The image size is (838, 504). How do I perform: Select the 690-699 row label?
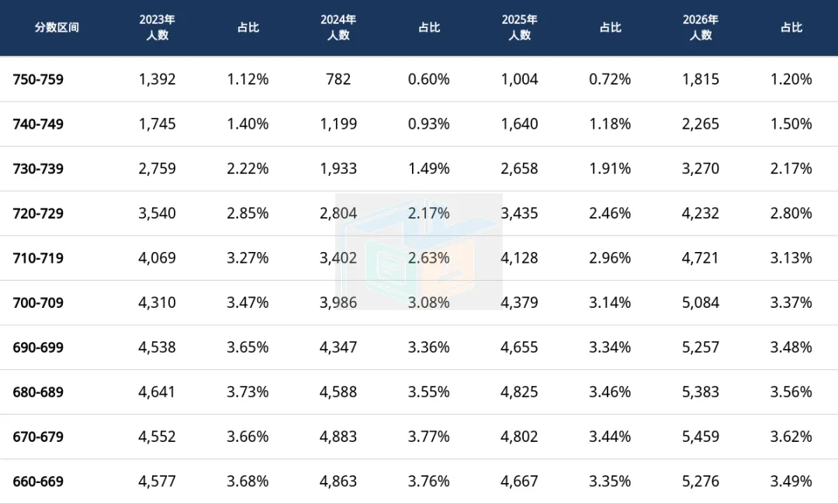pos(38,347)
